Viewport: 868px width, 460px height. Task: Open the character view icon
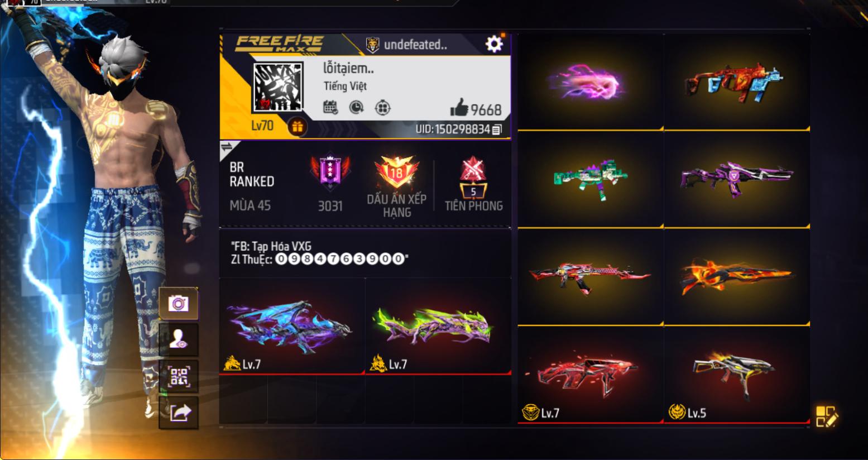coord(178,339)
